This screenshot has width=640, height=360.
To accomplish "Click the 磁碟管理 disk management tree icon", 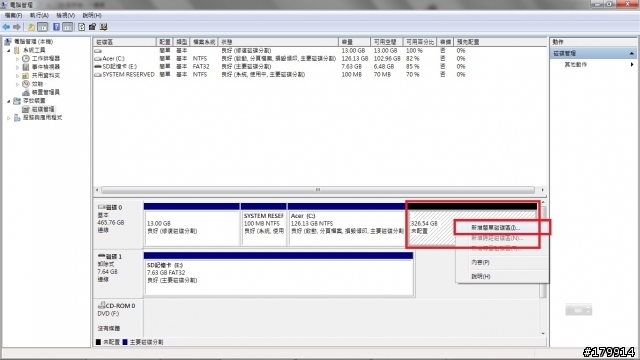I will (x=26, y=109).
